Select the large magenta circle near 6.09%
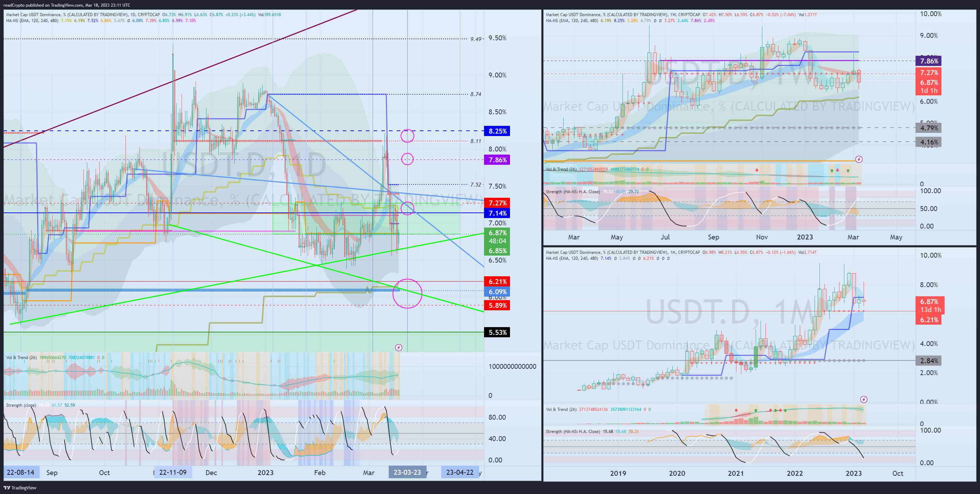This screenshot has width=980, height=494. pyautogui.click(x=407, y=293)
